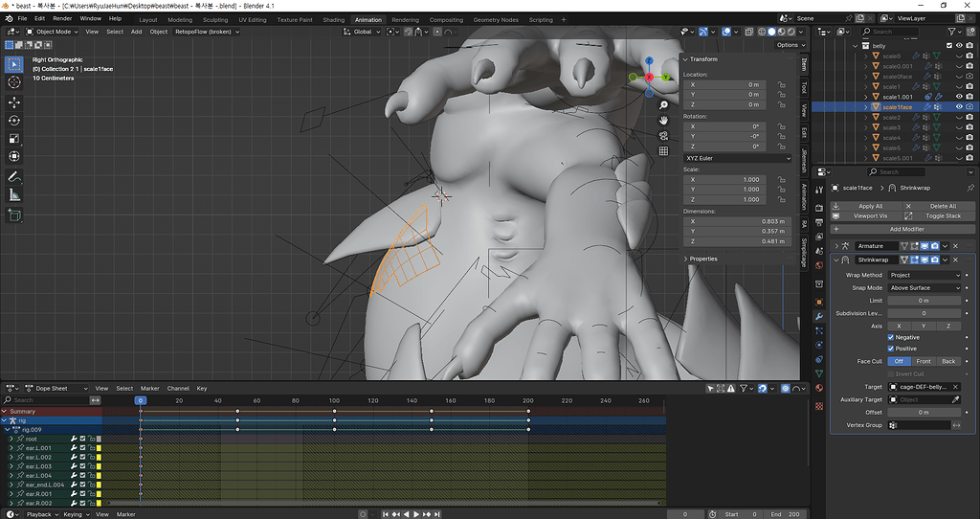Select the Move tool

click(x=14, y=102)
